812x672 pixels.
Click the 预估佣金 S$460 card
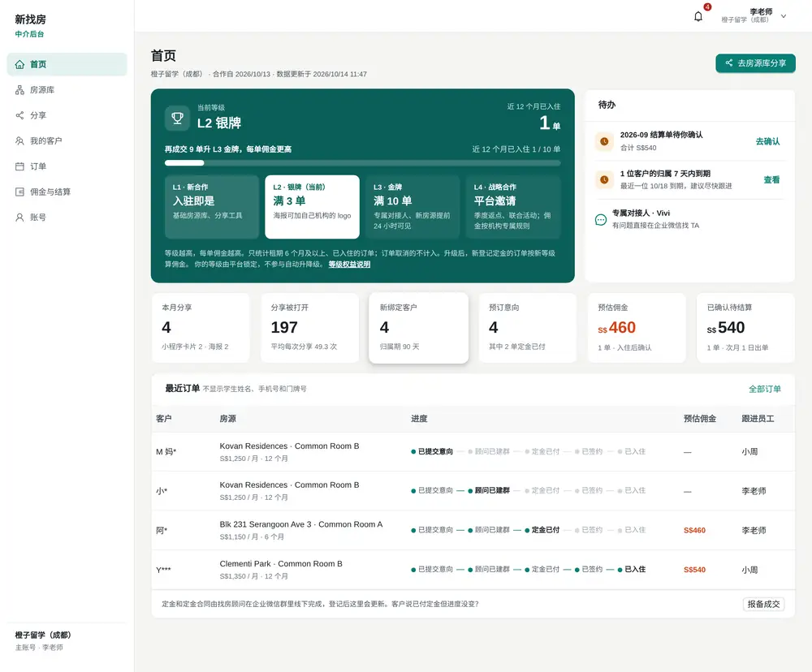click(x=637, y=328)
